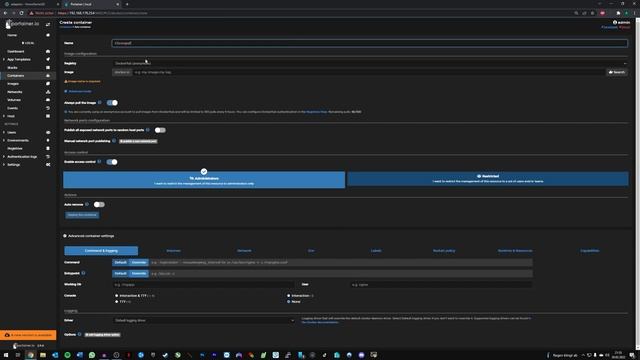The height and width of the screenshot is (360, 640).
Task: Select None console option
Action: 289,302
